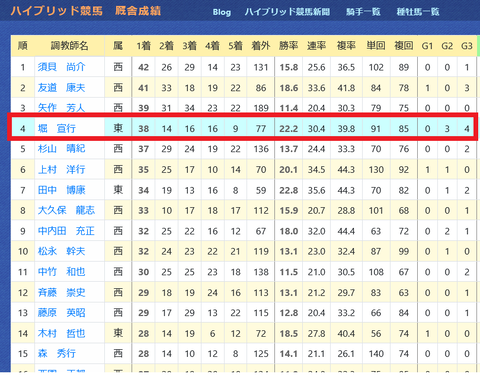This screenshot has width=480, height=380.
Task: Select 勝率 value 18.5 in 木村 哲也 row
Action: tap(289, 334)
